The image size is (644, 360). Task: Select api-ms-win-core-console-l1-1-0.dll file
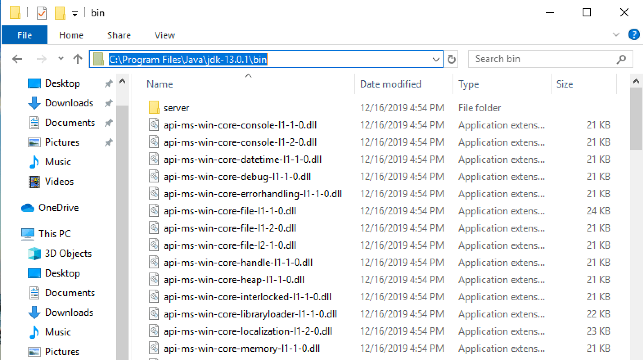click(240, 125)
